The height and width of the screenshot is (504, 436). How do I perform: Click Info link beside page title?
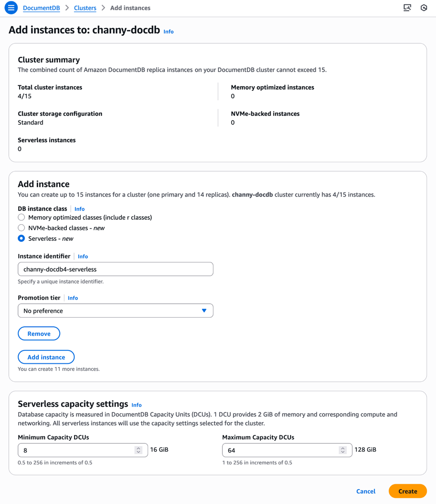click(x=169, y=32)
